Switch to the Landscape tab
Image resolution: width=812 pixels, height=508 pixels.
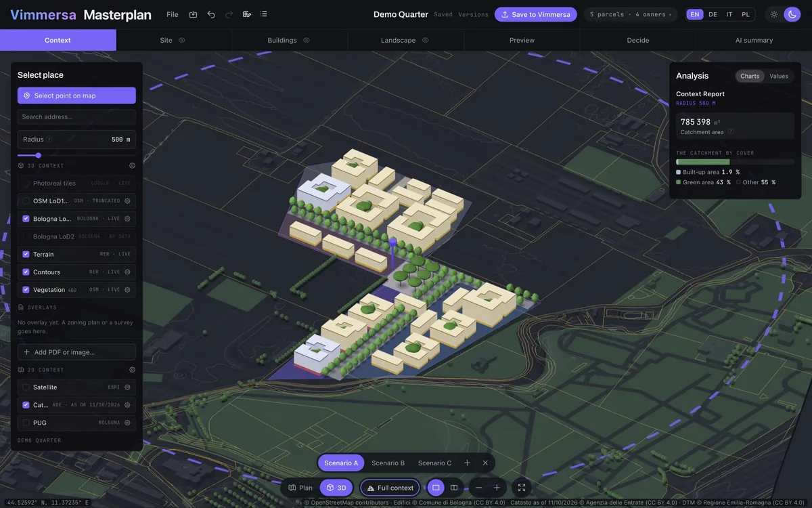[x=406, y=40]
